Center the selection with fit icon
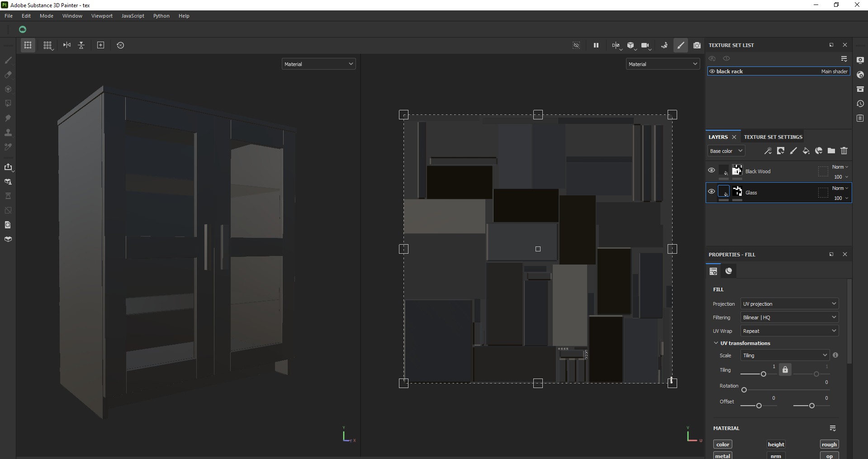Image resolution: width=868 pixels, height=459 pixels. pyautogui.click(x=101, y=45)
